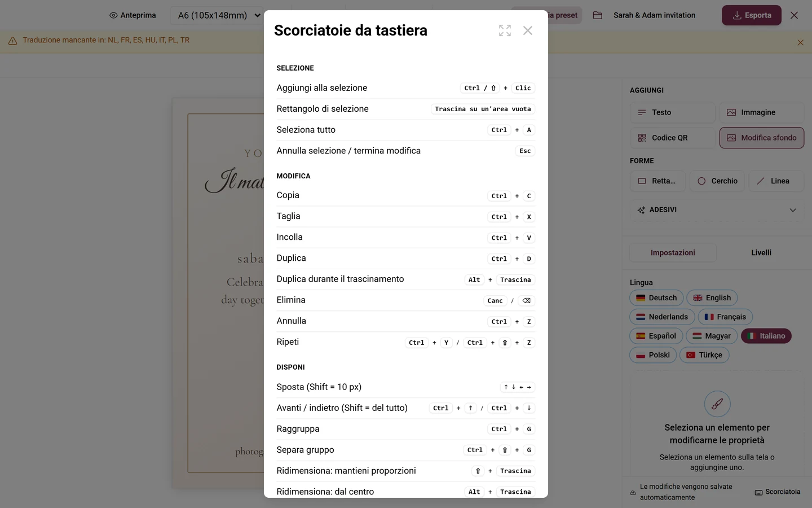Switch to the Livelli tab
The image size is (812, 508).
[x=761, y=253]
